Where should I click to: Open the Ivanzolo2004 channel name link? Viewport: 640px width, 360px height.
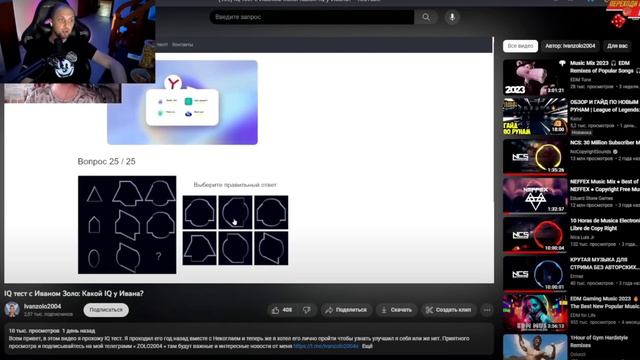point(42,306)
